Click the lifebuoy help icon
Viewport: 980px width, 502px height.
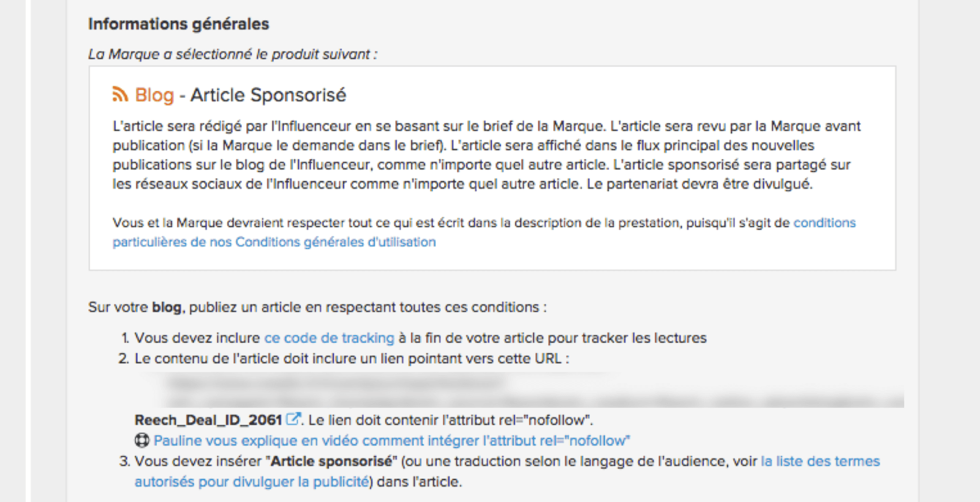(141, 440)
